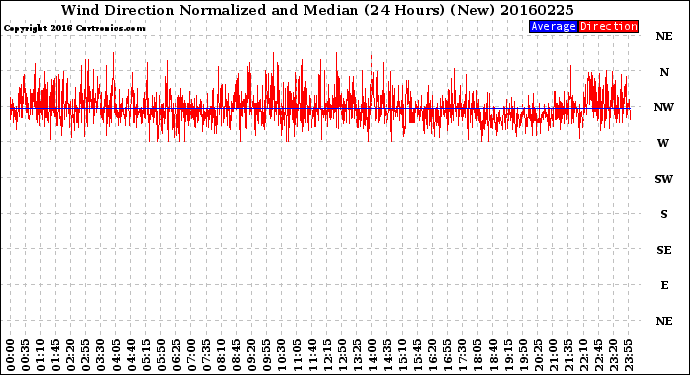The width and height of the screenshot is (690, 375).
Task: Click the 07:00 time axis label
Action: [x=191, y=355]
